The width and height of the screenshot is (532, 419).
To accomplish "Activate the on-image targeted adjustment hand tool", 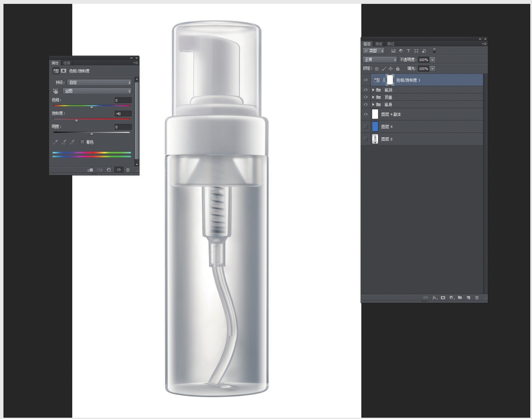I will coord(55,91).
